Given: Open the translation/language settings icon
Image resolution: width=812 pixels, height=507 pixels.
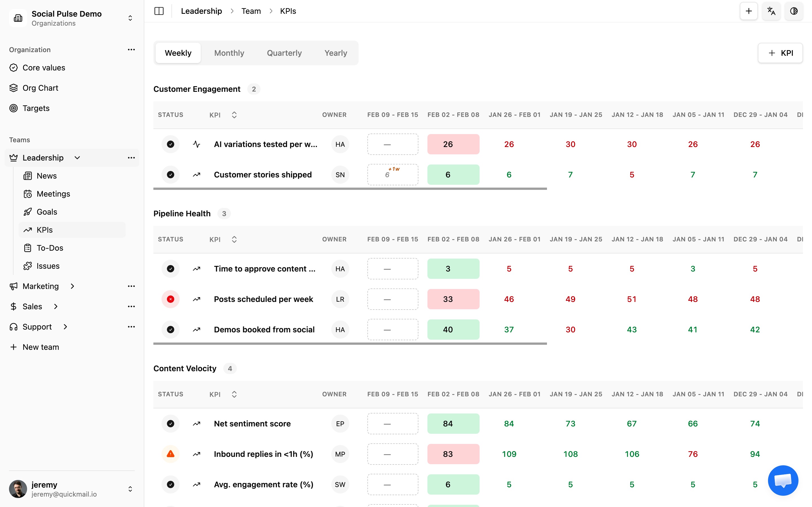Looking at the screenshot, I should pos(771,11).
